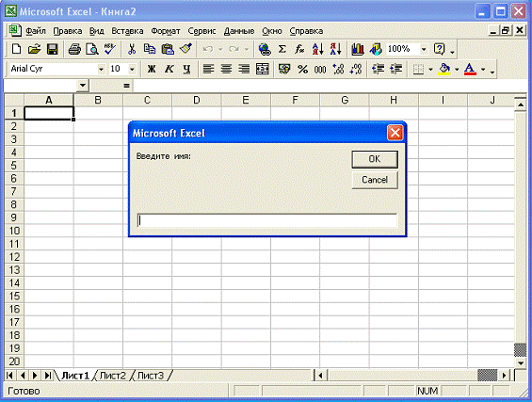Image resolution: width=532 pixels, height=402 pixels.
Task: Toggle italic with the К button
Action: 169,70
